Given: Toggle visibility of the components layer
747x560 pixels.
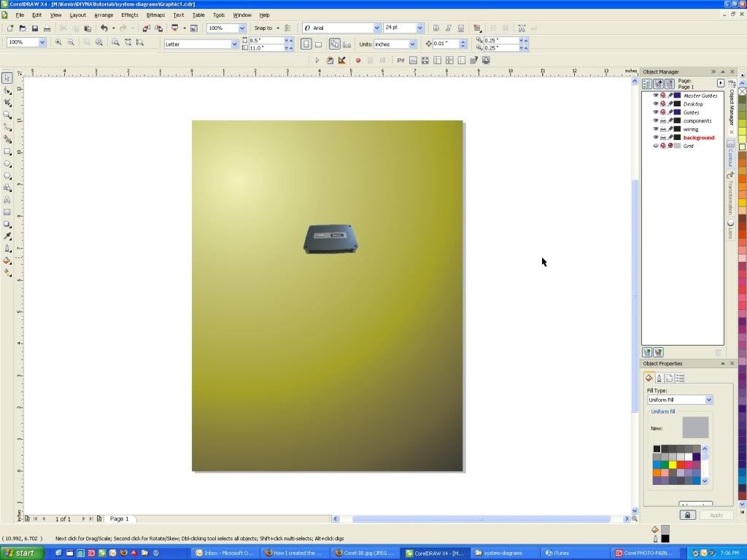Looking at the screenshot, I should point(655,121).
